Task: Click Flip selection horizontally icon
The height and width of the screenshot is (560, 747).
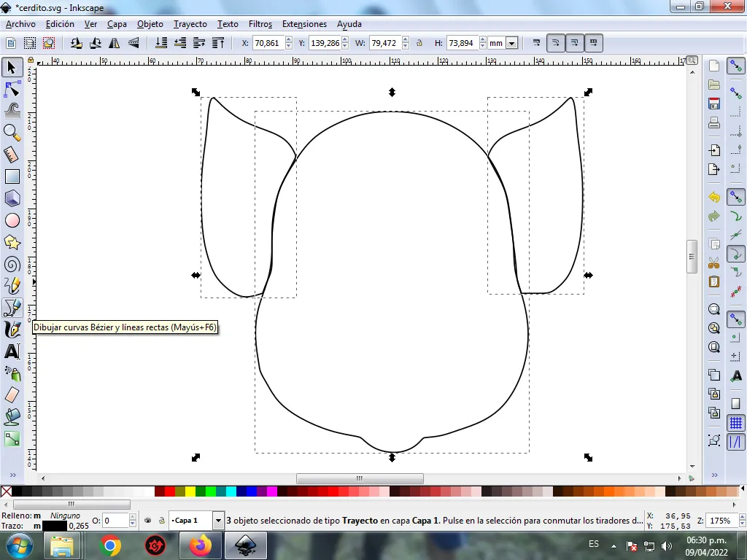Action: [115, 43]
